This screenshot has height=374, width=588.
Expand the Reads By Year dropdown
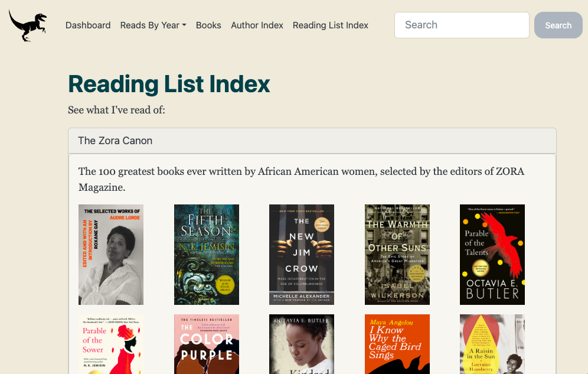pos(153,25)
